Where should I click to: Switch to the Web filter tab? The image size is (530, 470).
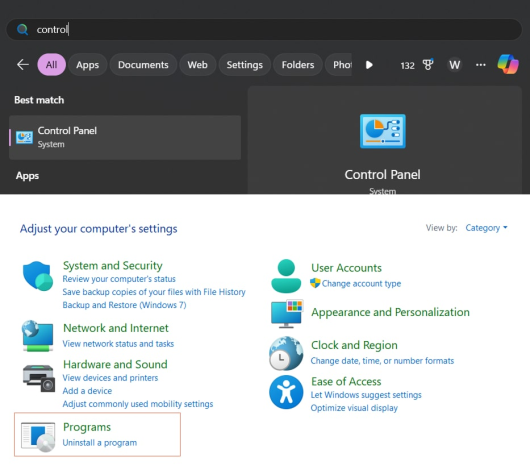[x=197, y=65]
